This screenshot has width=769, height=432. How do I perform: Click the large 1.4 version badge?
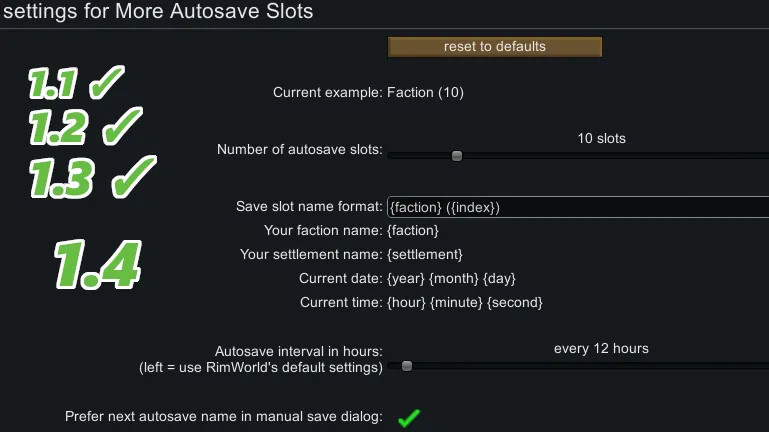pyautogui.click(x=97, y=263)
